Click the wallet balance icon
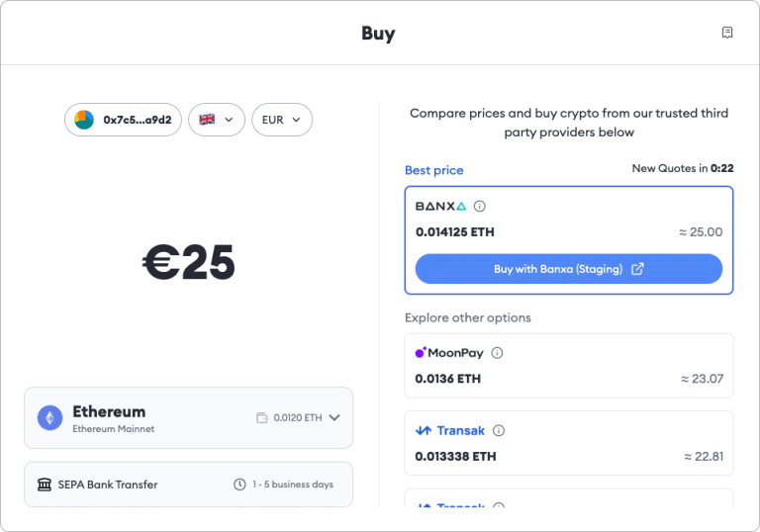The width and height of the screenshot is (760, 532). coord(262,418)
